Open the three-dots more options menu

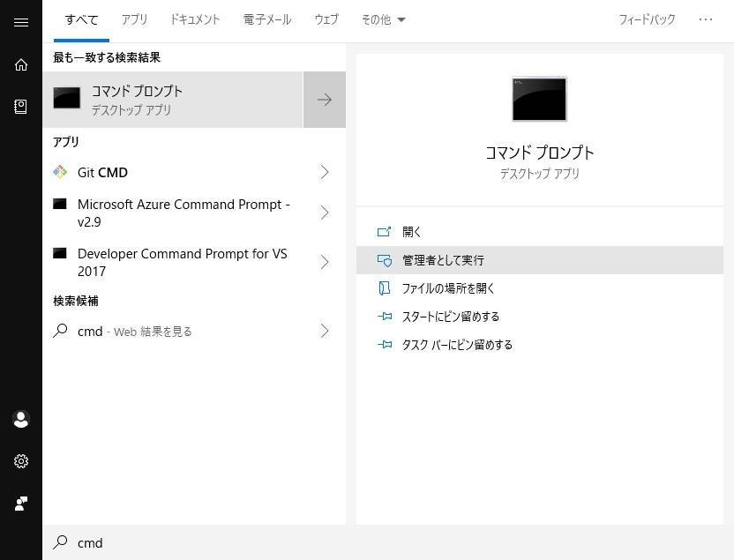706,19
